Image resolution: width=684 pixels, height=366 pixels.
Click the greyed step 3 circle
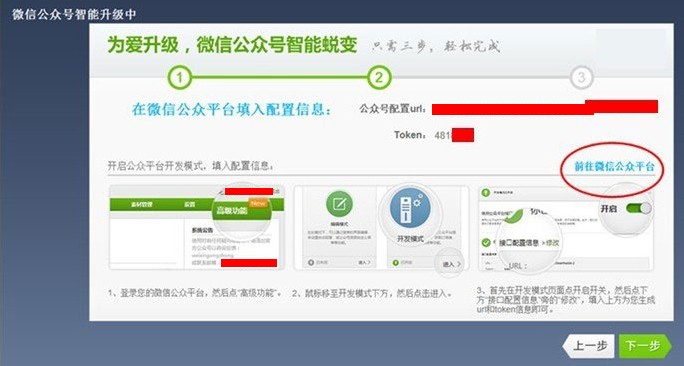point(581,78)
